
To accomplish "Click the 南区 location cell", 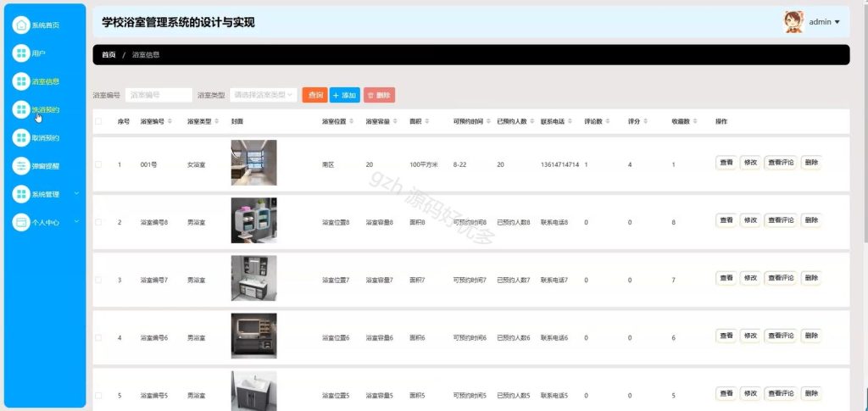I will (x=328, y=165).
